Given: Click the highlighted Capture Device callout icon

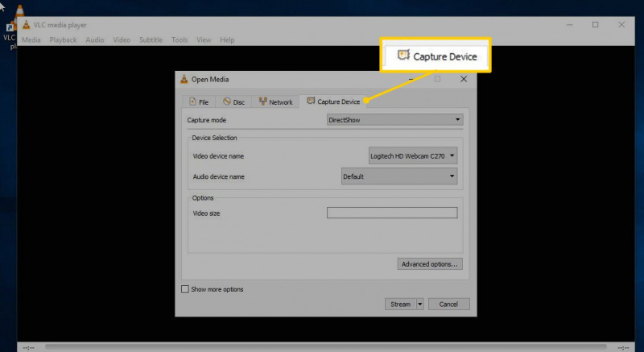Looking at the screenshot, I should point(404,56).
